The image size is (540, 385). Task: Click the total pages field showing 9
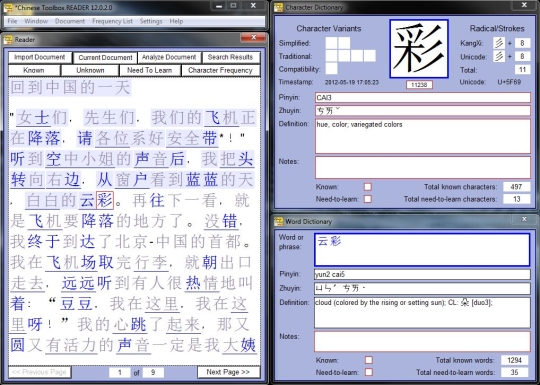click(153, 372)
